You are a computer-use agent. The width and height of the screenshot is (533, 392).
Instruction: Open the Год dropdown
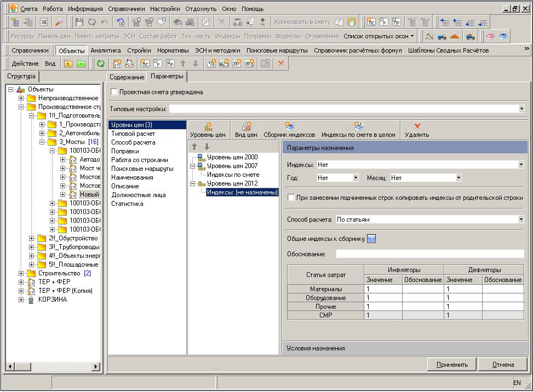(356, 177)
